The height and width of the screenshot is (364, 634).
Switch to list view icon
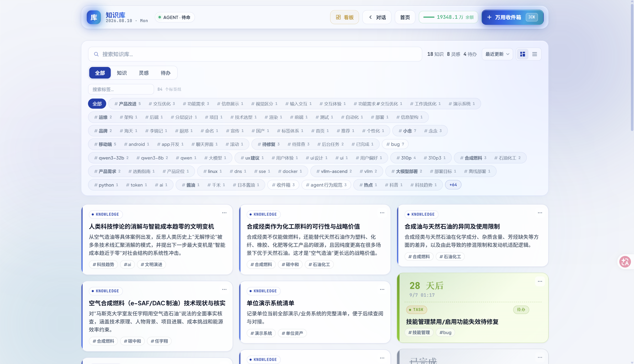coord(534,54)
